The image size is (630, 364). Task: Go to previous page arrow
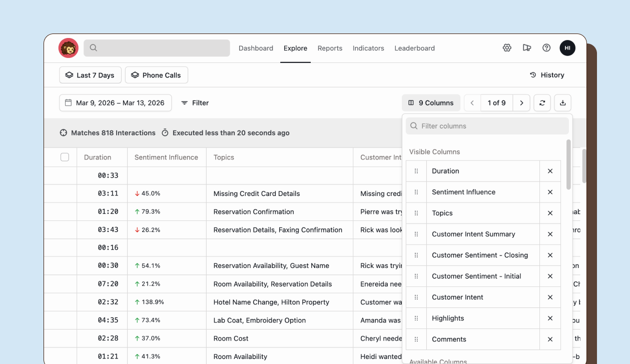[x=472, y=103]
